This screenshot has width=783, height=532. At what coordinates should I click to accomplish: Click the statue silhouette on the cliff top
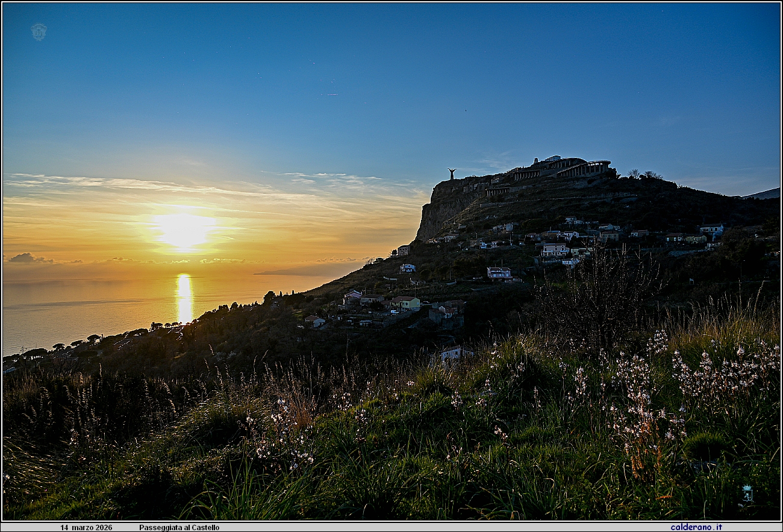point(451,174)
